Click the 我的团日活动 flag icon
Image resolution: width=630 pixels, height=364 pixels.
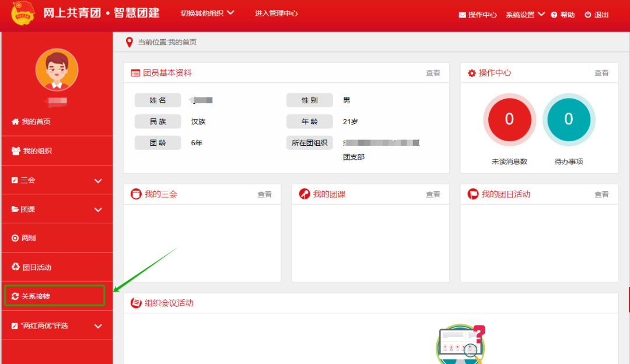coord(473,194)
